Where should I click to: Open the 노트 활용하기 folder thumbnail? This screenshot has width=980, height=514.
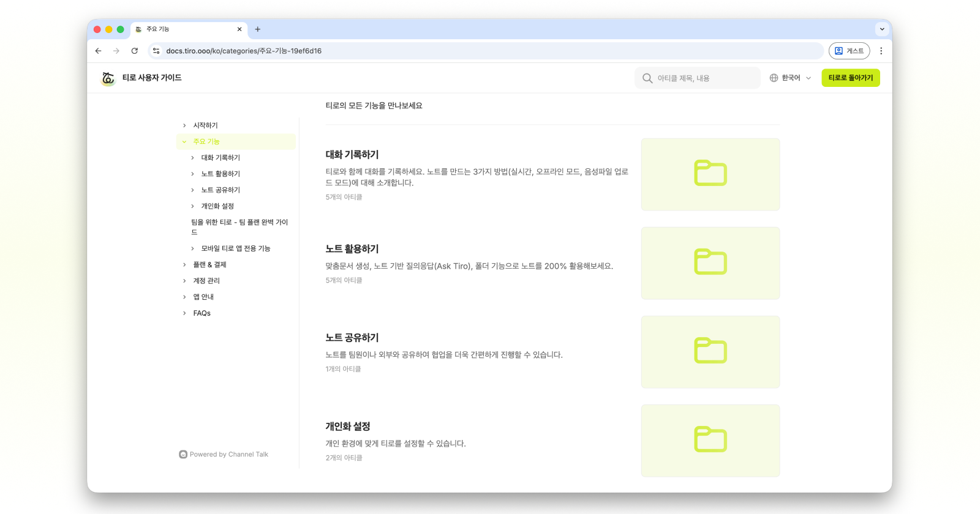click(710, 263)
